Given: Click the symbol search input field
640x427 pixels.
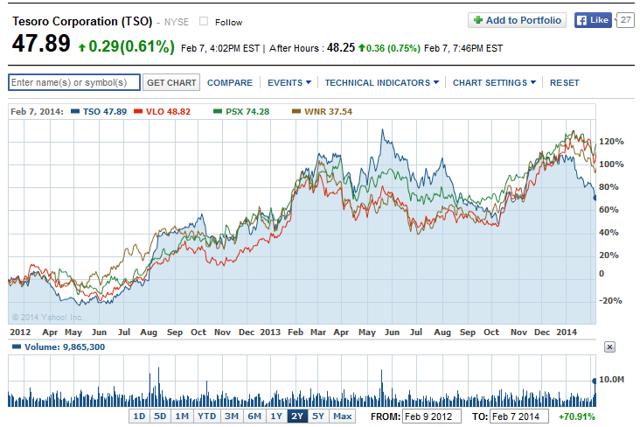Looking at the screenshot, I should pyautogui.click(x=74, y=82).
